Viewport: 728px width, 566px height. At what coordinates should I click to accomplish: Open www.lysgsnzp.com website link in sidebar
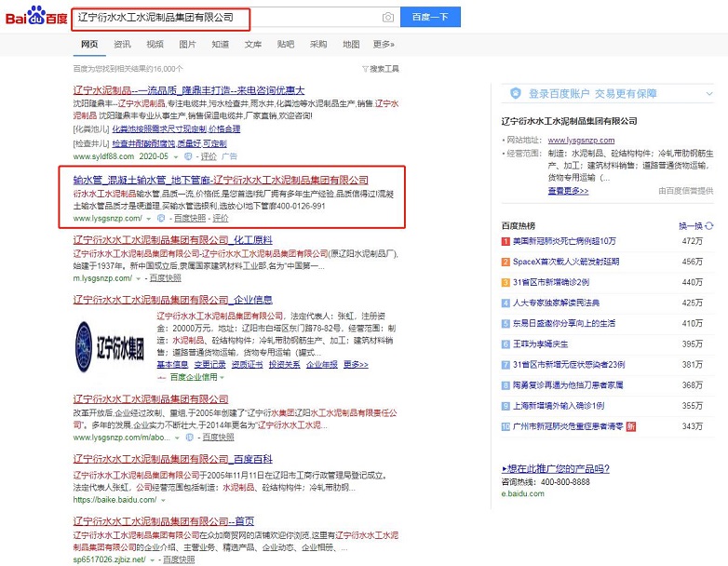[581, 141]
